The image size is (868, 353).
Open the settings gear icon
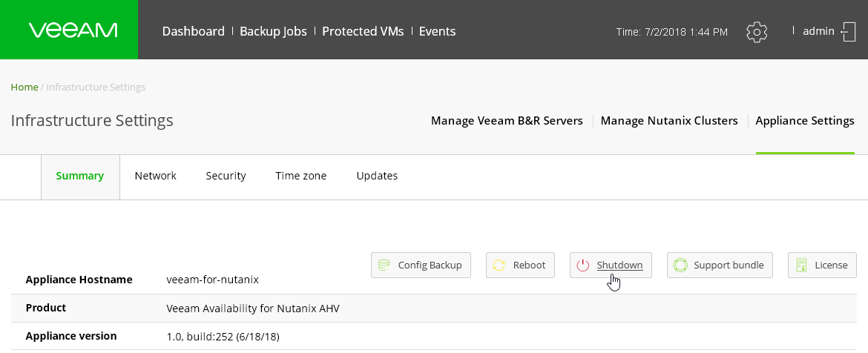click(x=757, y=32)
